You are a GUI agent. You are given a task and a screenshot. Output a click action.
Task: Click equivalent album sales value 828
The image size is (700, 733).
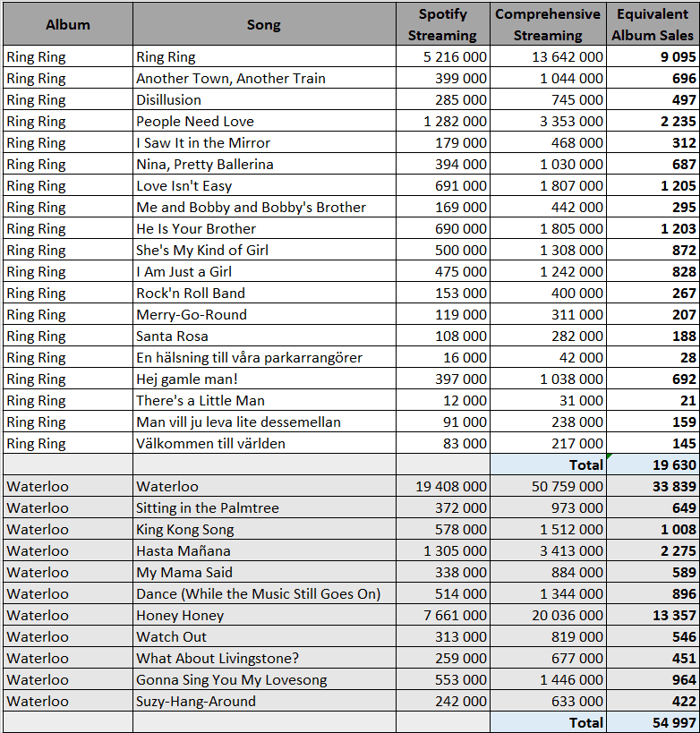point(653,271)
